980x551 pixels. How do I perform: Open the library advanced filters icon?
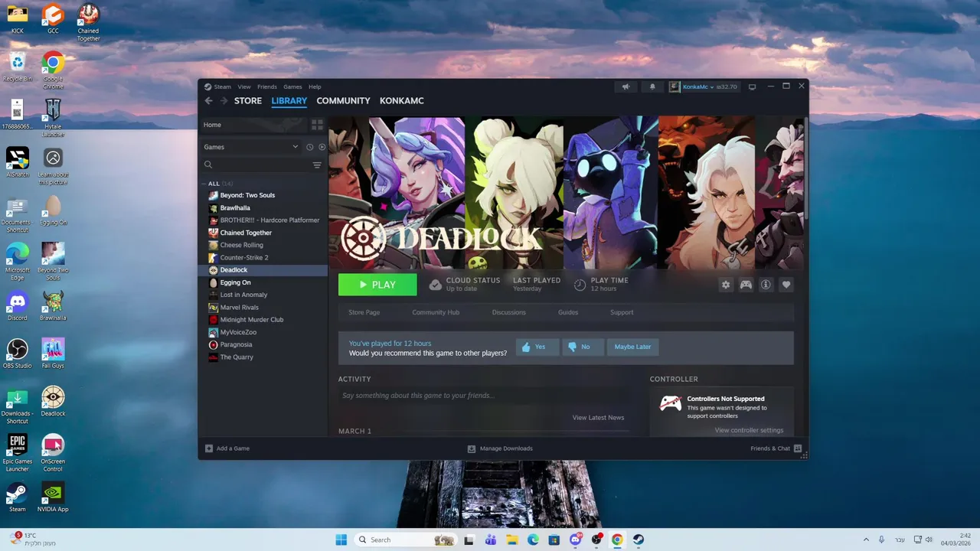[x=317, y=165]
